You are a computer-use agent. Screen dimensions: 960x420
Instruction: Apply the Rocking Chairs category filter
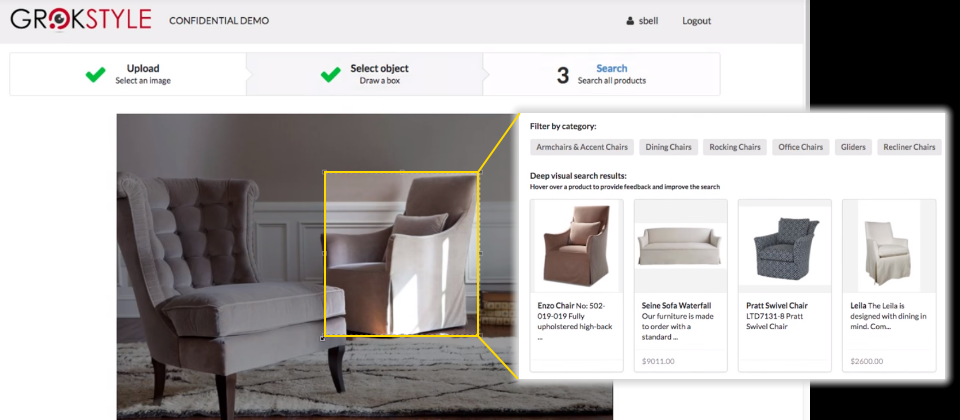(x=735, y=147)
